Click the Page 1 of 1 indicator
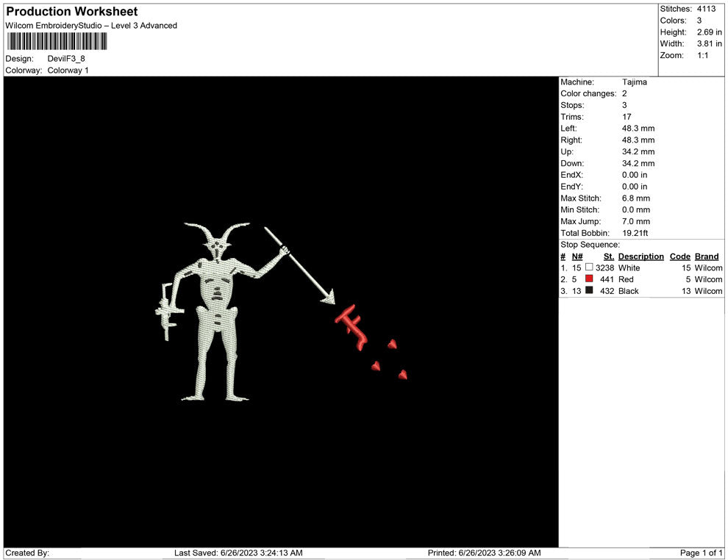 [701, 553]
